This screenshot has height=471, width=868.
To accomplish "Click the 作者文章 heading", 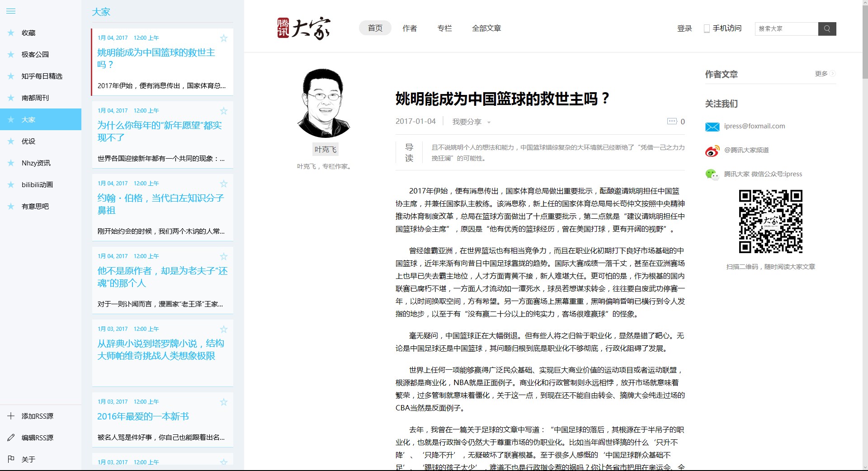I will tap(722, 74).
